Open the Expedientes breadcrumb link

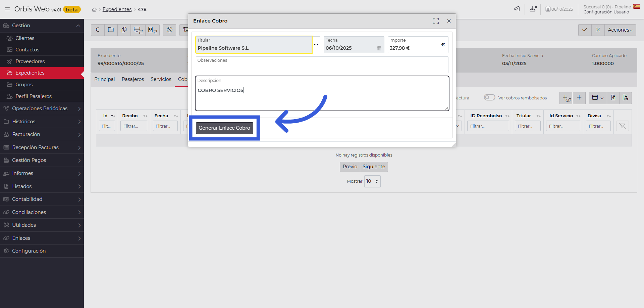117,9
